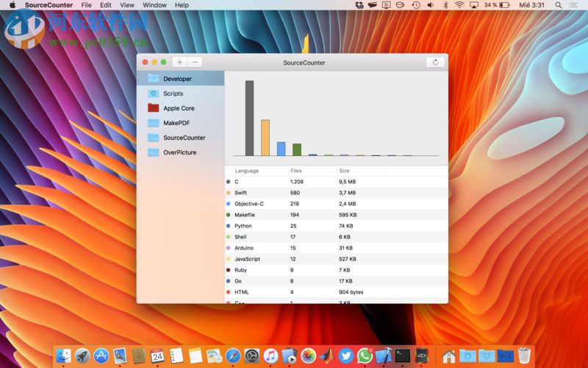
Task: Open Launchpad from the Dock
Action: tap(82, 355)
